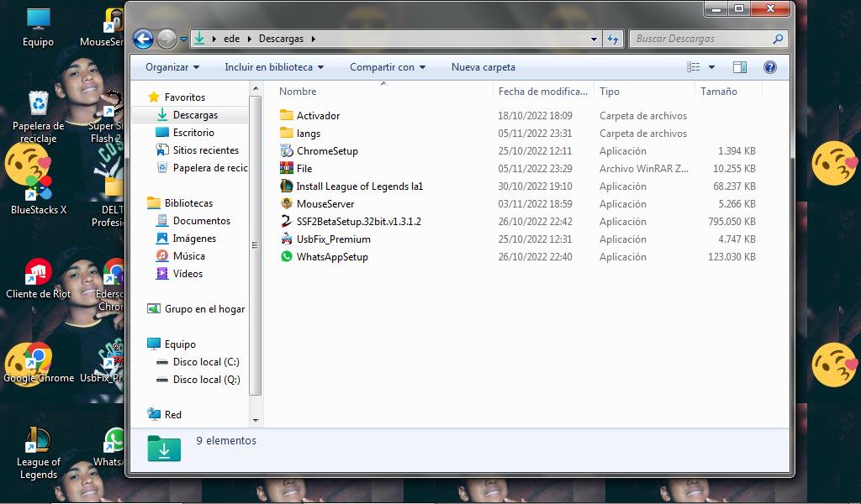Select the ChromeSetup application icon
Viewport: 861px width, 504px height.
tap(287, 151)
